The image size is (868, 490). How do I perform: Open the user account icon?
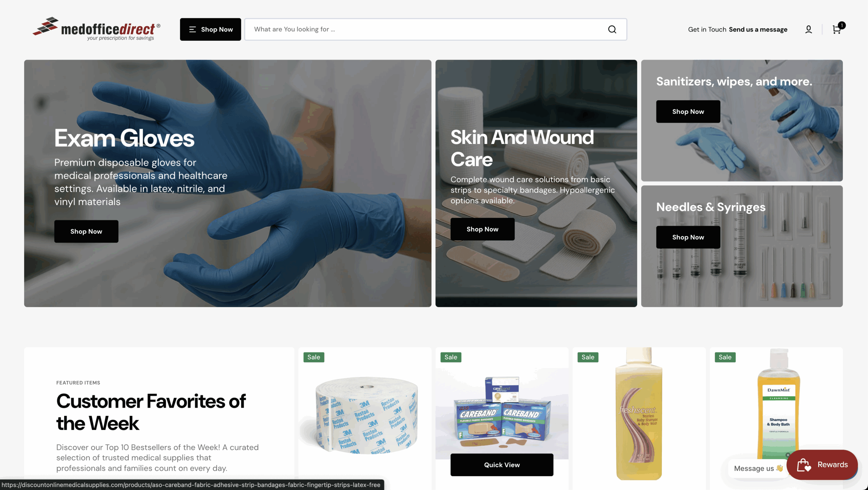pos(808,29)
